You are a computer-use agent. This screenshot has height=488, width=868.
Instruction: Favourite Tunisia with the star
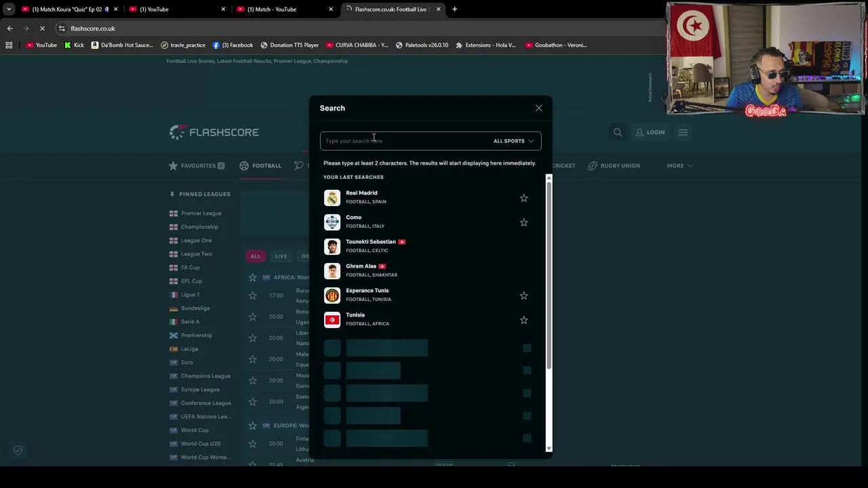click(x=524, y=320)
